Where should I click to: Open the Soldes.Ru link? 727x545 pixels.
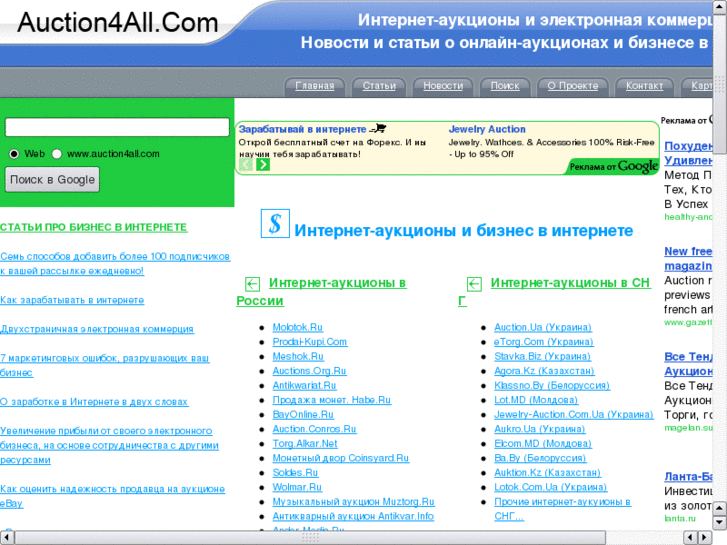click(x=295, y=473)
